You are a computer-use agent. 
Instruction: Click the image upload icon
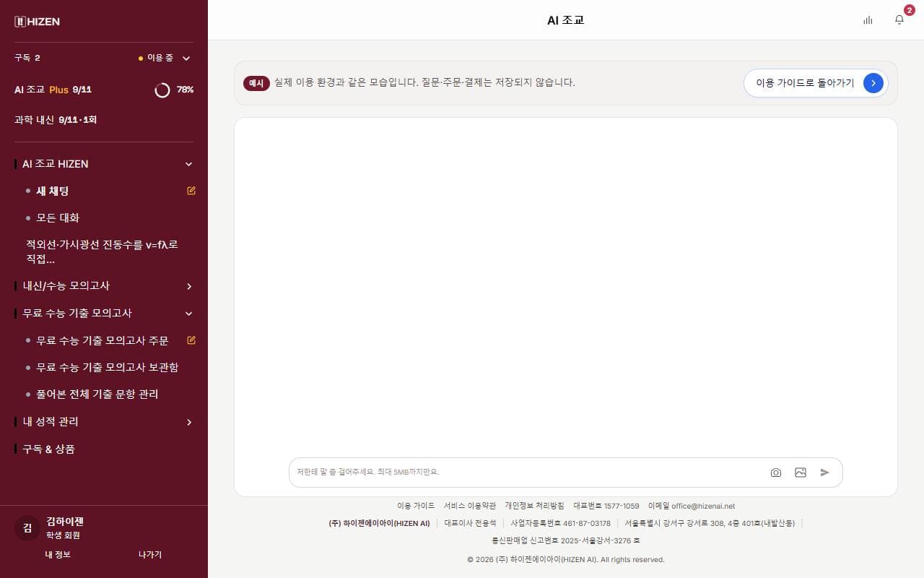tap(801, 473)
